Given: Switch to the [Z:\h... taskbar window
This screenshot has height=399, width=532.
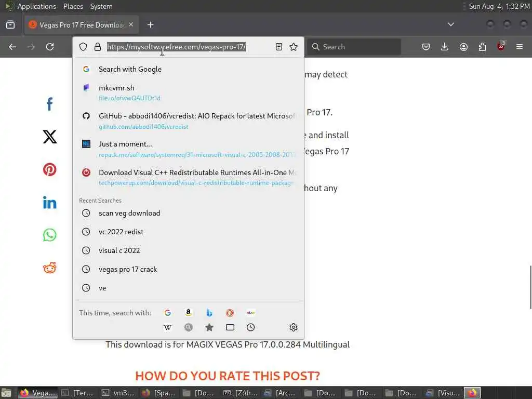Looking at the screenshot, I should [240, 393].
